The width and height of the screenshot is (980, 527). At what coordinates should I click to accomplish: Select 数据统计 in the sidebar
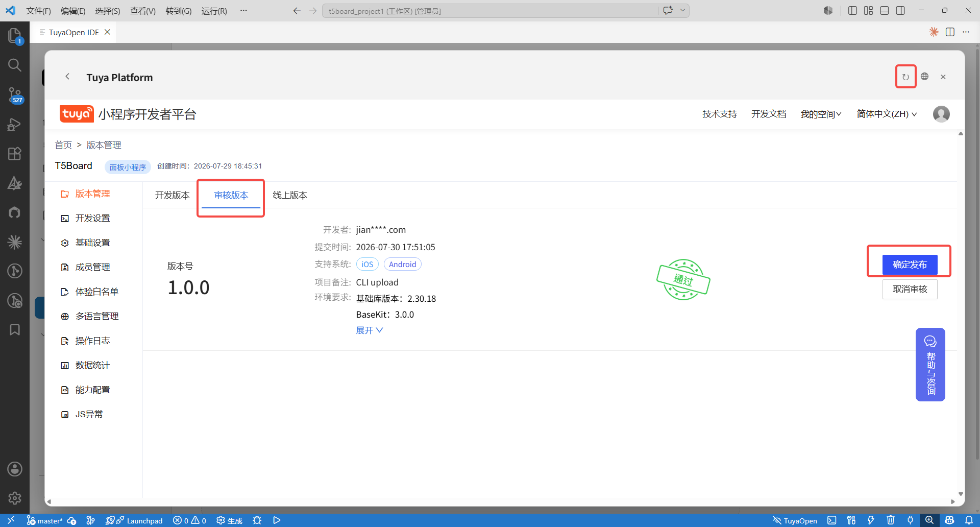pos(86,365)
